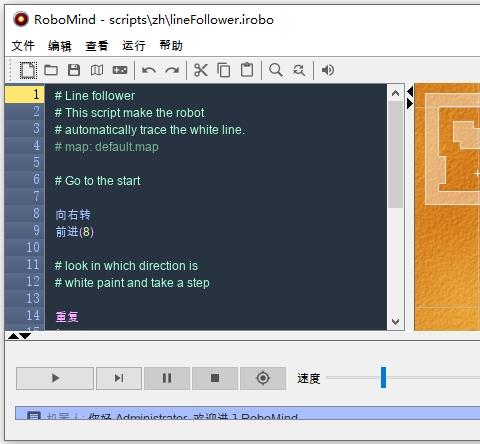Click the '# Line follower' comment line
Screen dimensions: 480x444
[95, 96]
